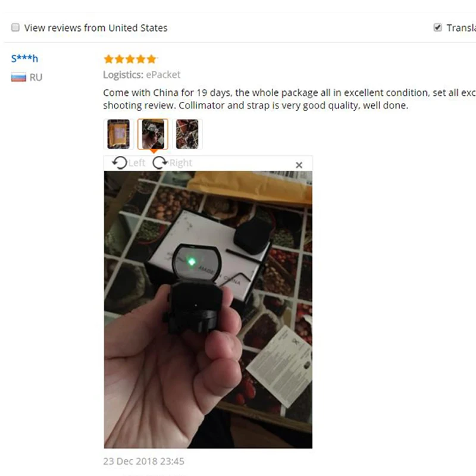Click the five-star rating icons
This screenshot has width=476, height=476.
130,59
